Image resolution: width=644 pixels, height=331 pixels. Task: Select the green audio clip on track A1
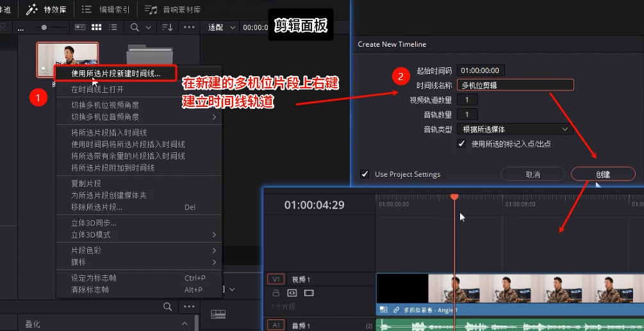point(509,325)
